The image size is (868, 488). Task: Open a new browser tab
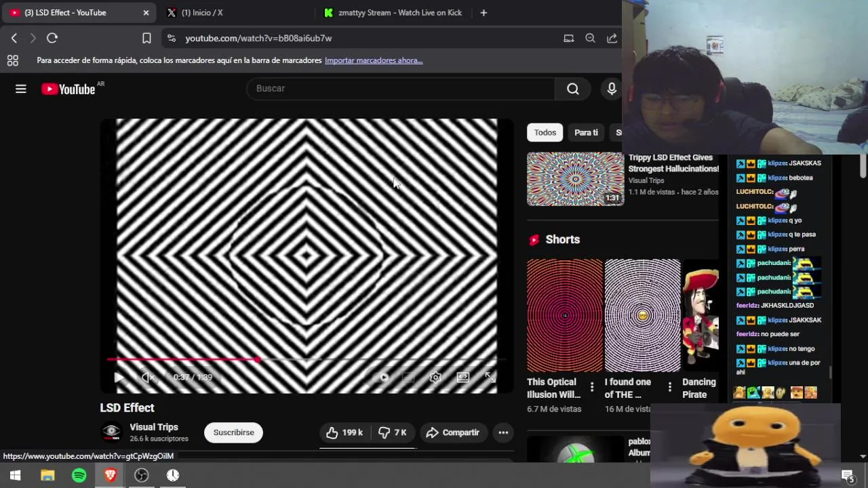click(484, 13)
